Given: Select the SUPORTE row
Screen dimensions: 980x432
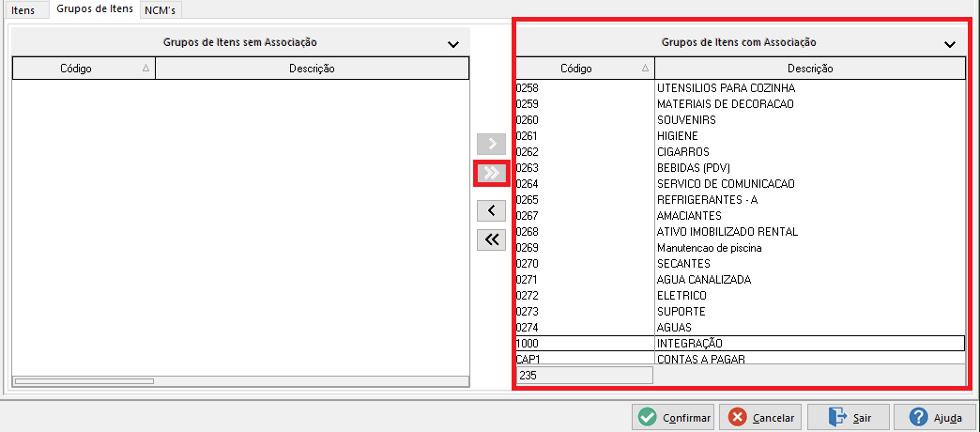Looking at the screenshot, I should click(x=740, y=312).
